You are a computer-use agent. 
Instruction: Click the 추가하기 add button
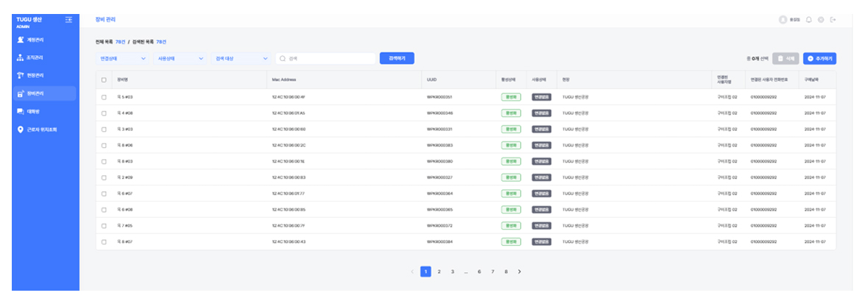point(819,58)
